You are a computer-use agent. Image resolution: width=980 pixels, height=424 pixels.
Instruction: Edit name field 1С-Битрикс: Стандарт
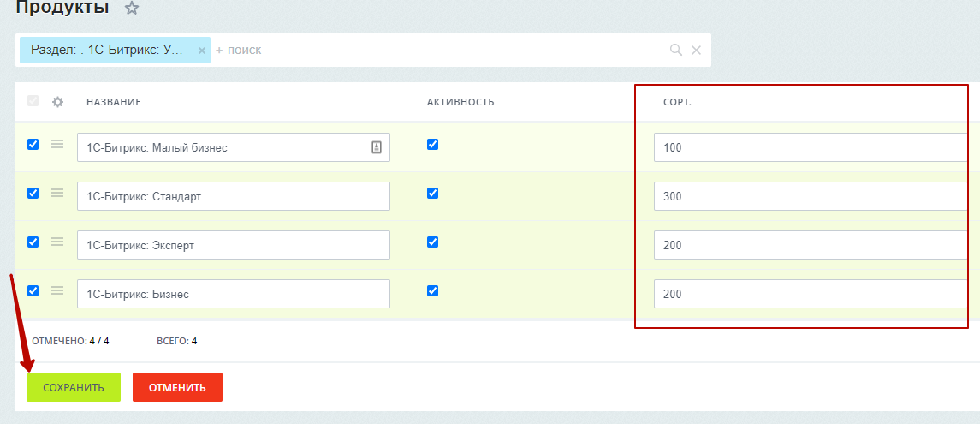coord(234,196)
